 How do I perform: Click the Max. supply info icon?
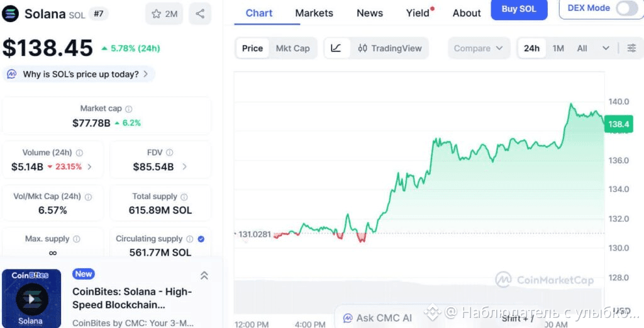76,239
